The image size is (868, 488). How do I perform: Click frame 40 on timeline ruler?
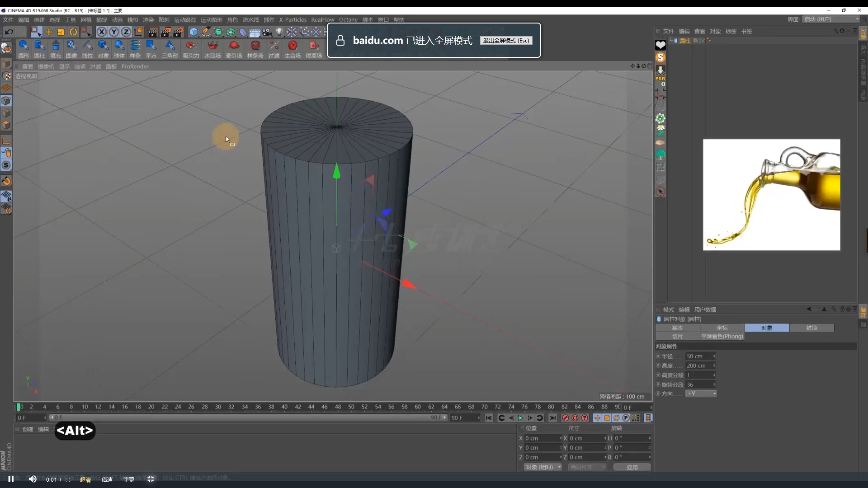pos(284,407)
